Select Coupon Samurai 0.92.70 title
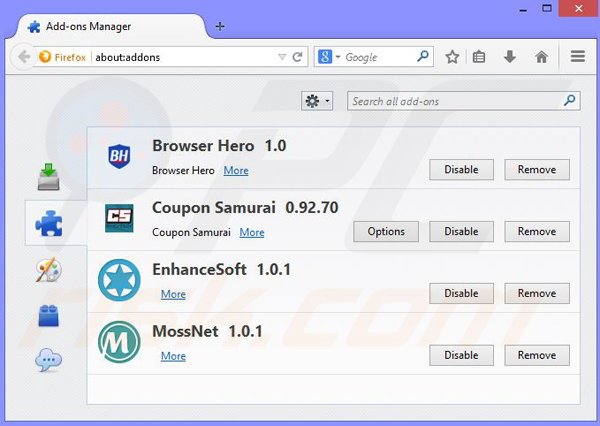This screenshot has height=426, width=600. coord(245,208)
